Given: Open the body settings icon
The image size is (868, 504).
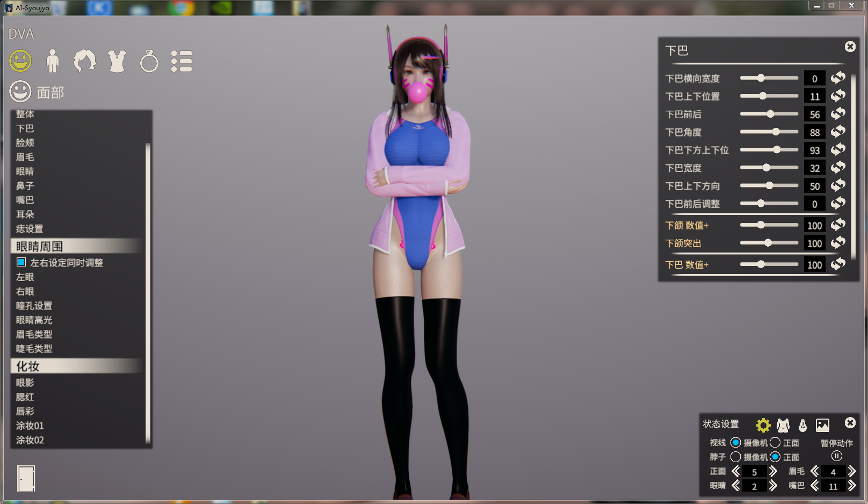Looking at the screenshot, I should (x=52, y=61).
